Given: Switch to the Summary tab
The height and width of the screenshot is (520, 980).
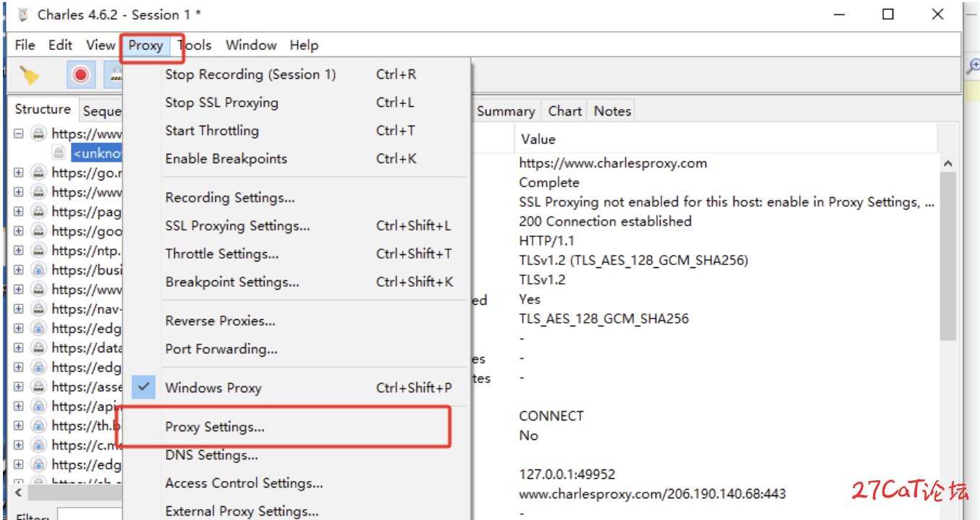Looking at the screenshot, I should point(506,110).
